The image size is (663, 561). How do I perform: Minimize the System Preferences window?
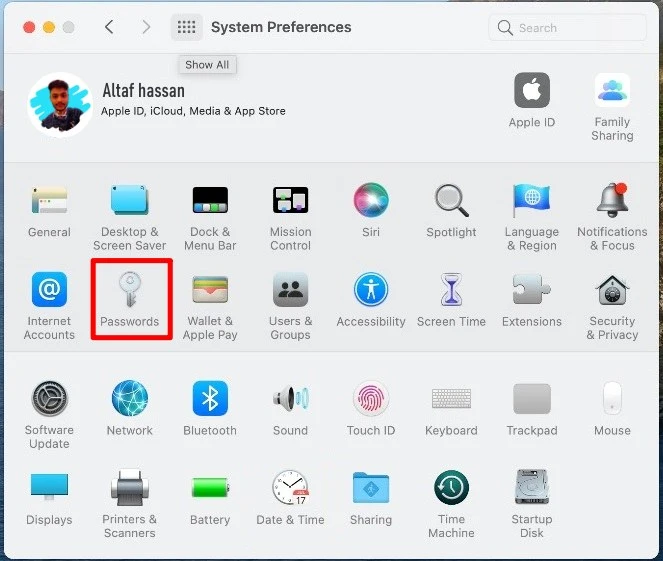pyautogui.click(x=49, y=27)
